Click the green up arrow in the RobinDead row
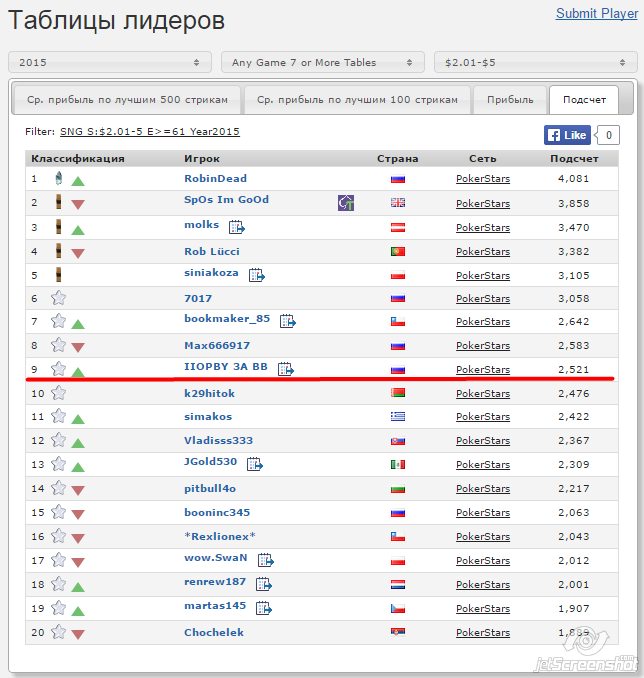This screenshot has height=678, width=644. 78,181
